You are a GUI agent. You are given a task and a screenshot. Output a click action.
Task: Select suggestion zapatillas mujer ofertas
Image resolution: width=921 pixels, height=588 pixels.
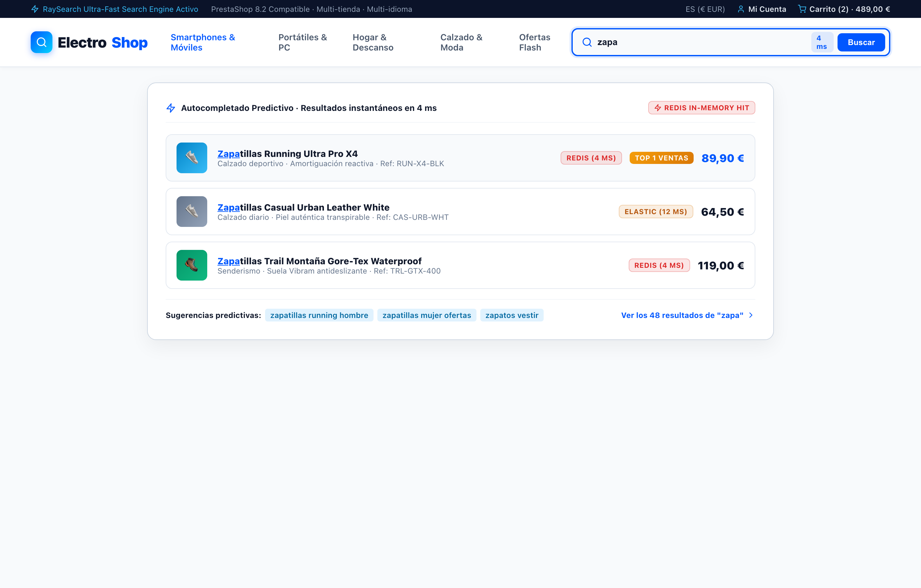click(427, 315)
